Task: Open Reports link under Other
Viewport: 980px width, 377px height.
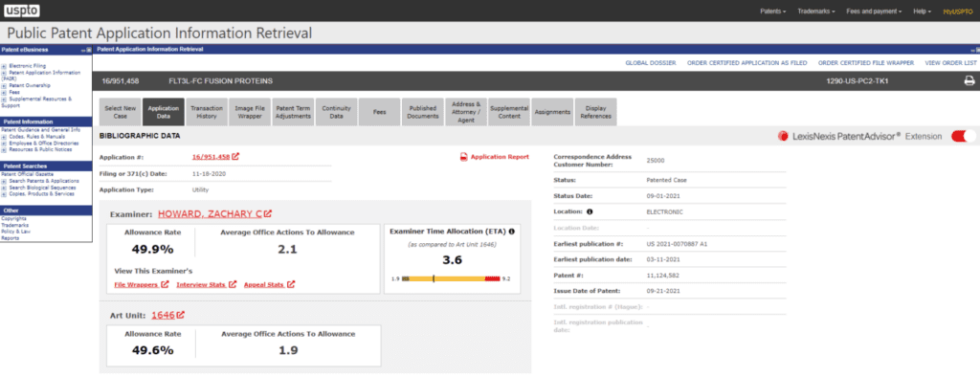Action: pos(10,238)
